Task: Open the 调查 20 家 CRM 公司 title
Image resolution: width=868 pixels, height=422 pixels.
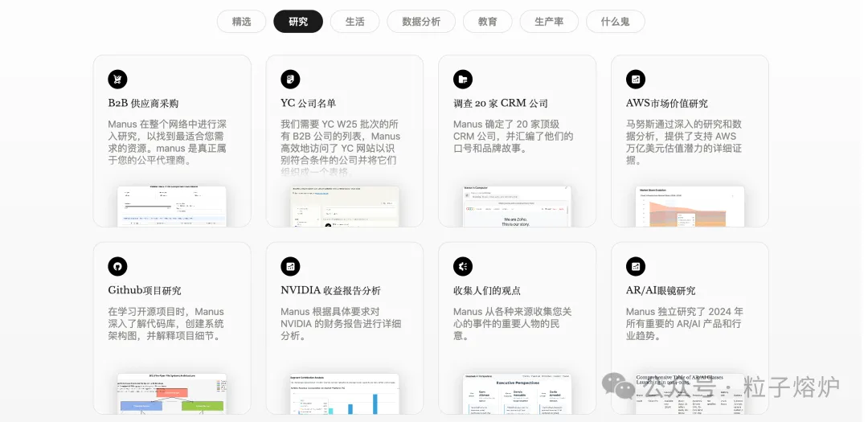Action: click(501, 104)
